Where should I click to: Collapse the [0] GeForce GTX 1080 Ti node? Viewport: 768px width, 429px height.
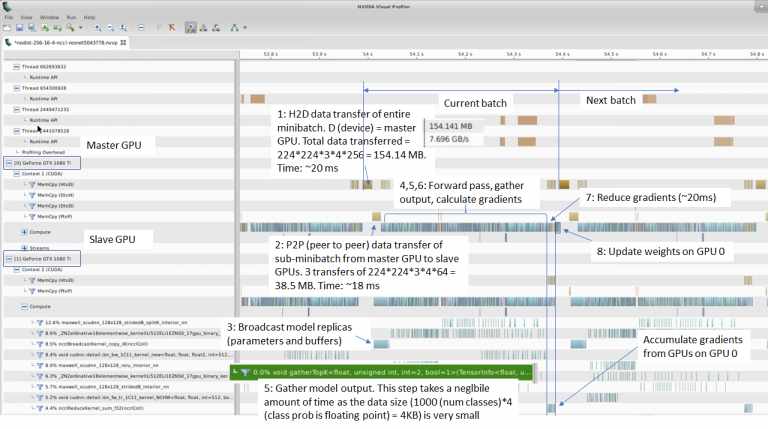tap(8, 162)
